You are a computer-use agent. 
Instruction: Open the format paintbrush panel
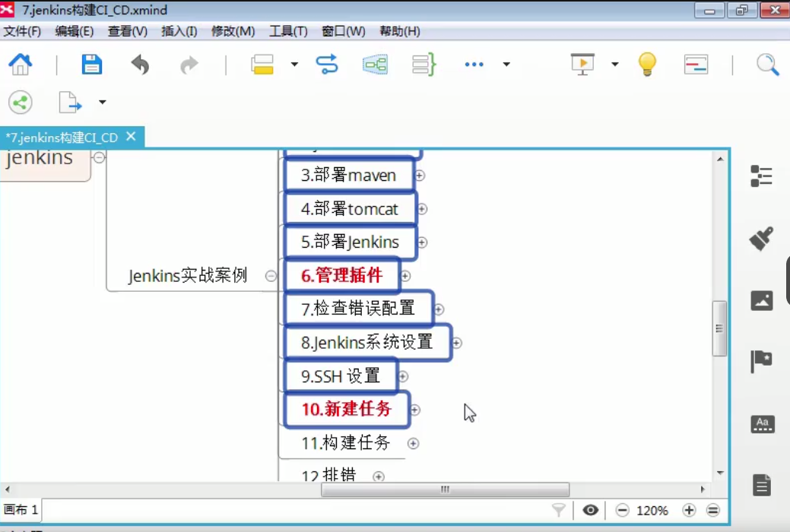tap(761, 239)
